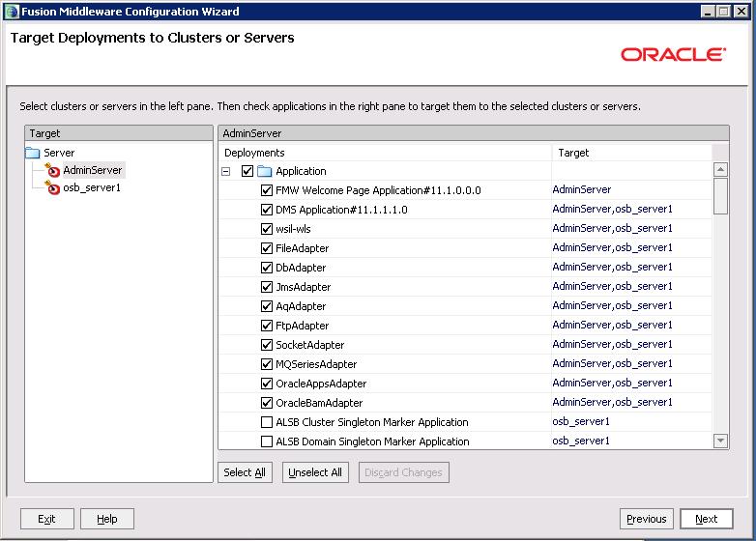
Task: Check ALSB Domain Singleton Marker Application
Action: pyautogui.click(x=267, y=441)
